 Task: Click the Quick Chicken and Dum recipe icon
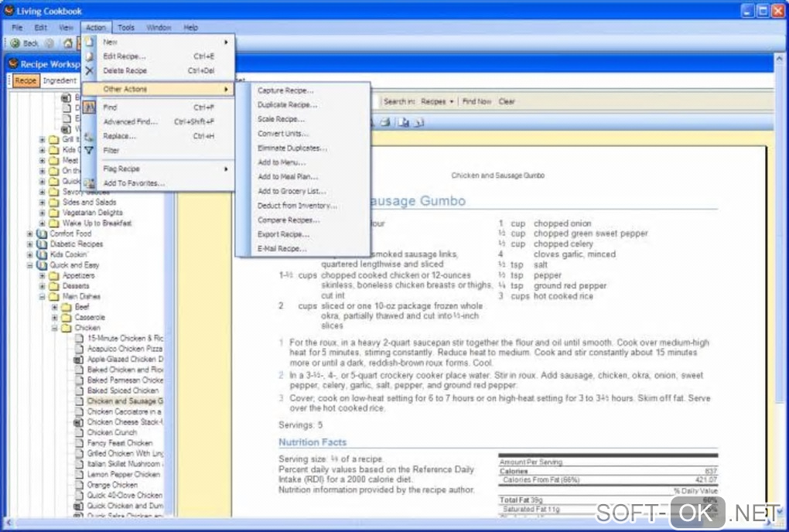click(78, 506)
